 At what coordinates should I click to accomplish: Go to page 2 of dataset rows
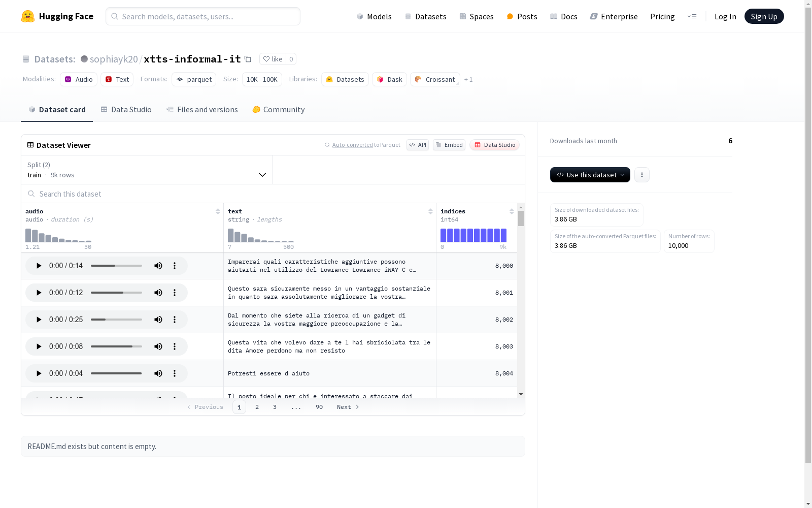pyautogui.click(x=257, y=407)
